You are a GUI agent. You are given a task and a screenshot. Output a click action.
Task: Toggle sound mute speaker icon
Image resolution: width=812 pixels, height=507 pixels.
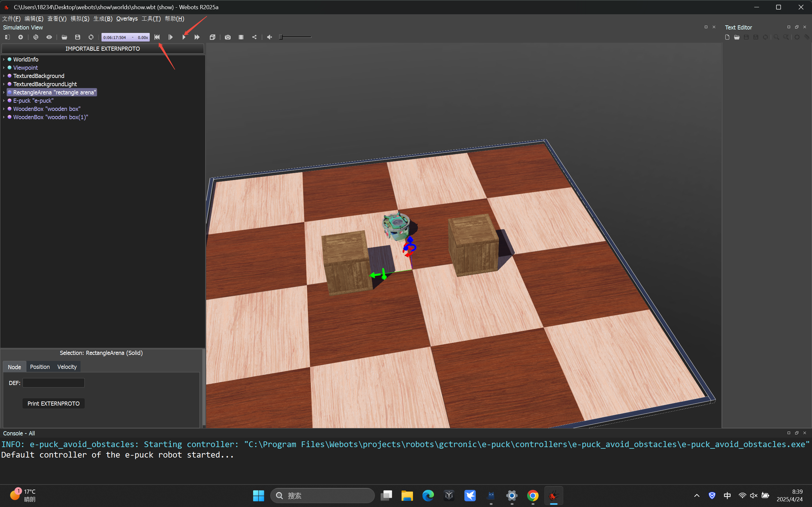click(x=269, y=37)
